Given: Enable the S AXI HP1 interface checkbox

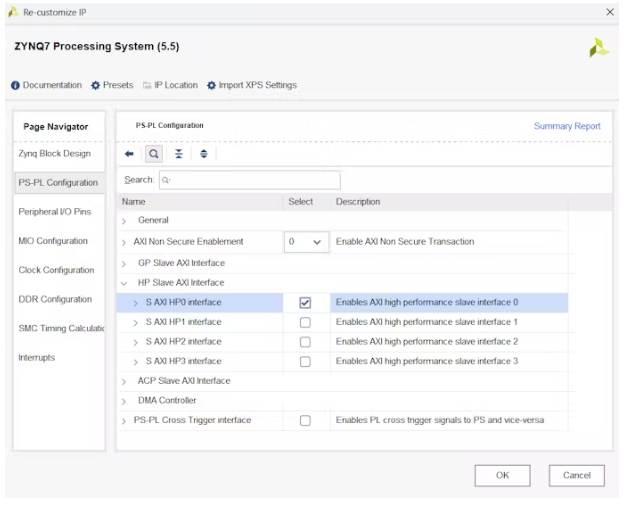Looking at the screenshot, I should tap(305, 322).
